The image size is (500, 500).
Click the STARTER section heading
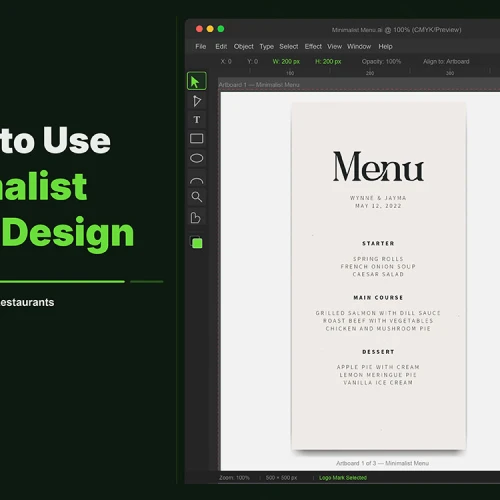click(x=378, y=243)
